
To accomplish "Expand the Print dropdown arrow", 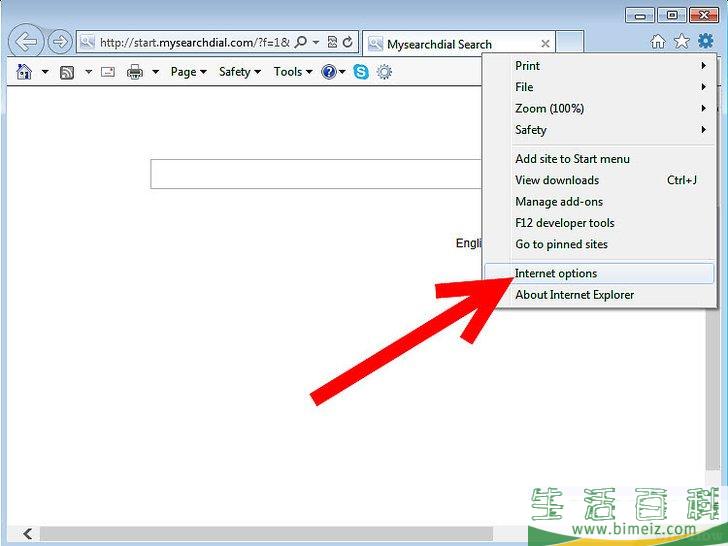I will tap(156, 72).
